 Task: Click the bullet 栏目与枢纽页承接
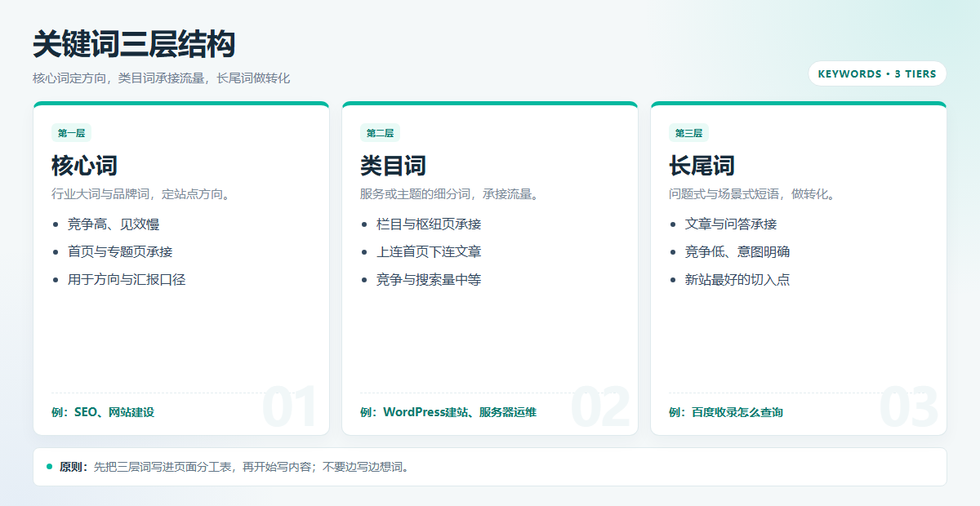click(x=429, y=224)
